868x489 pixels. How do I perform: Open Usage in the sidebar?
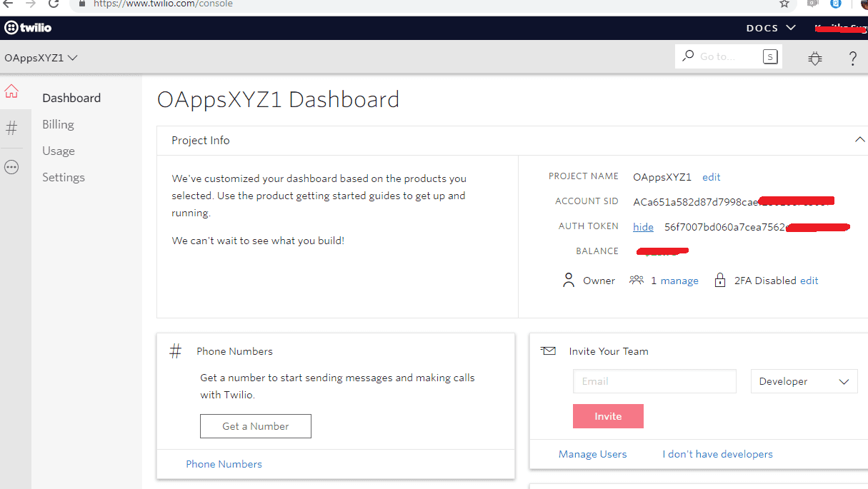pyautogui.click(x=59, y=151)
